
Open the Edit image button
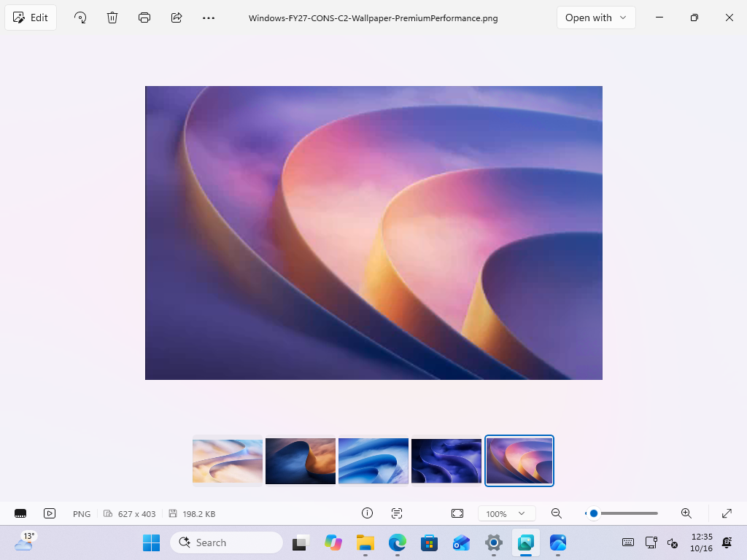(x=31, y=18)
